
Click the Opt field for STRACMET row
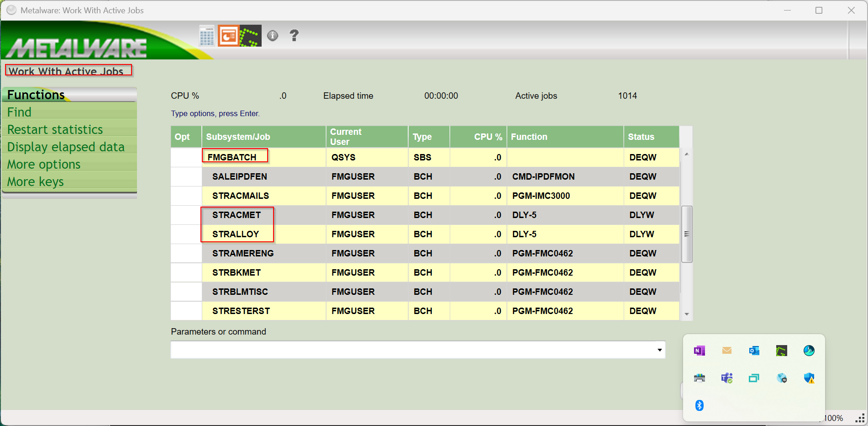(x=186, y=215)
